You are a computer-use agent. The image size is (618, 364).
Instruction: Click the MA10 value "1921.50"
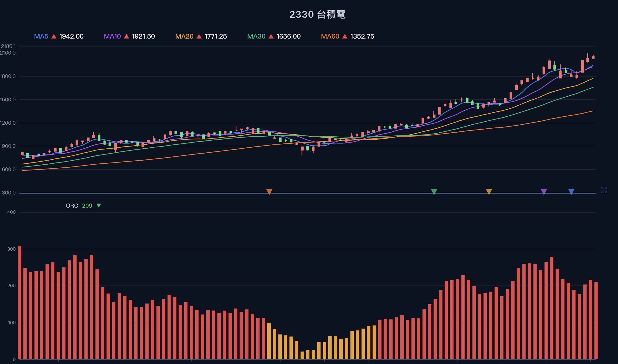(143, 36)
